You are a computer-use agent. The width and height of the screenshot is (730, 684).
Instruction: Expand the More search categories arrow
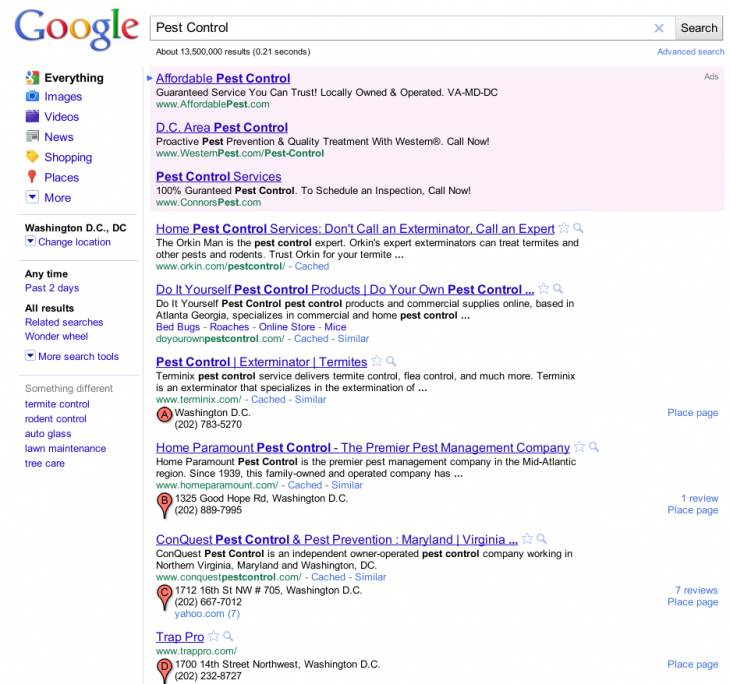(32, 197)
